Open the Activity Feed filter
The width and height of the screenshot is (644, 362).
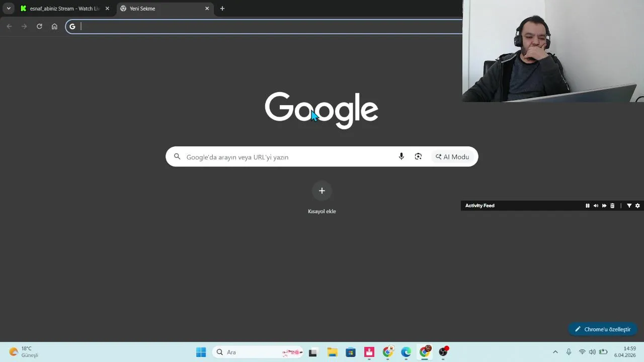[629, 206]
